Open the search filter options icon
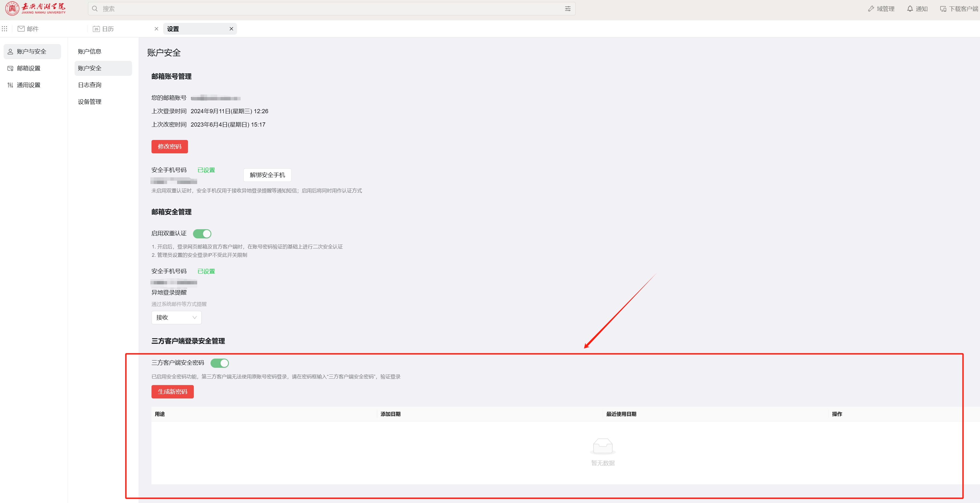980x503 pixels. 567,9
